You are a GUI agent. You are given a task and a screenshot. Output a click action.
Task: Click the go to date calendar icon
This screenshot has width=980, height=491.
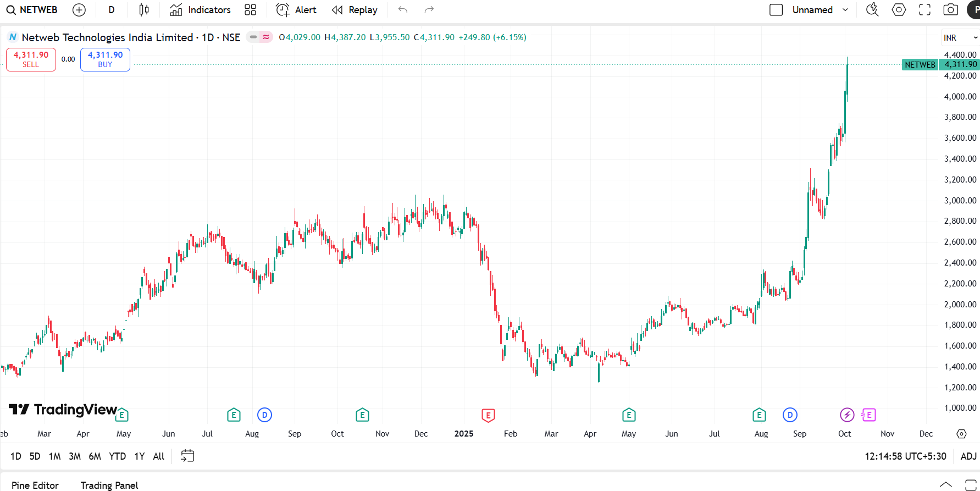(x=187, y=456)
